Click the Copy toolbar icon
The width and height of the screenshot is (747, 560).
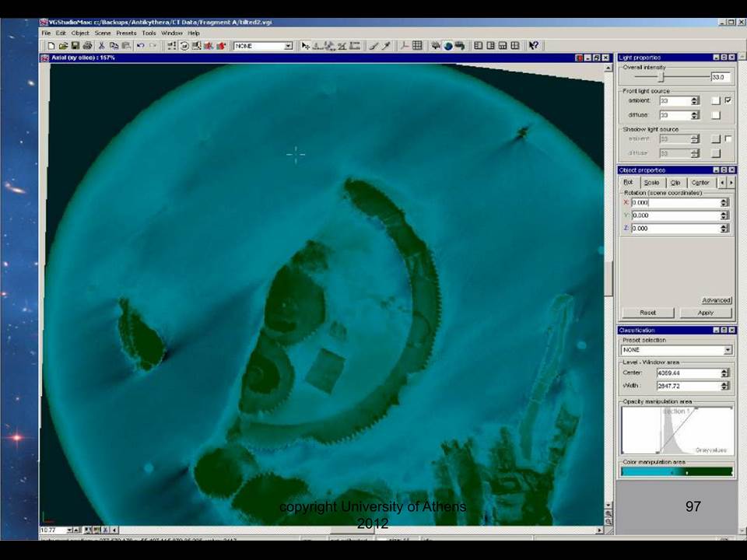coord(114,46)
